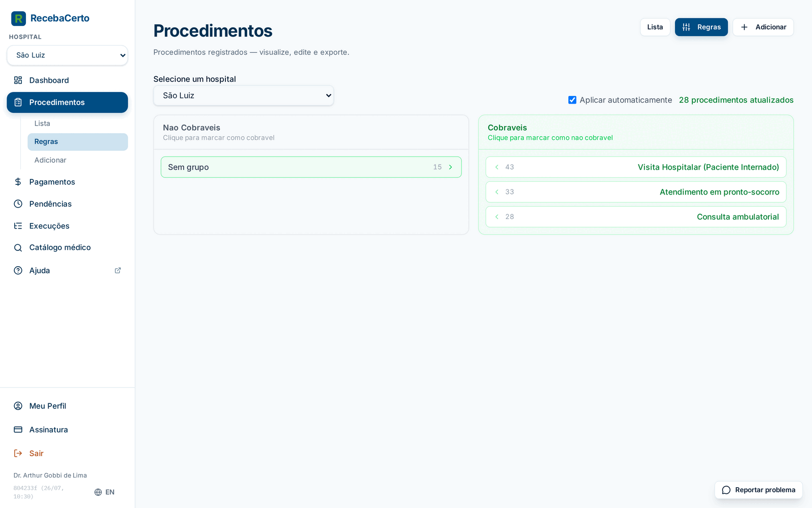Open Catálogo médico in the sidebar
The image size is (812, 508).
coord(67,248)
